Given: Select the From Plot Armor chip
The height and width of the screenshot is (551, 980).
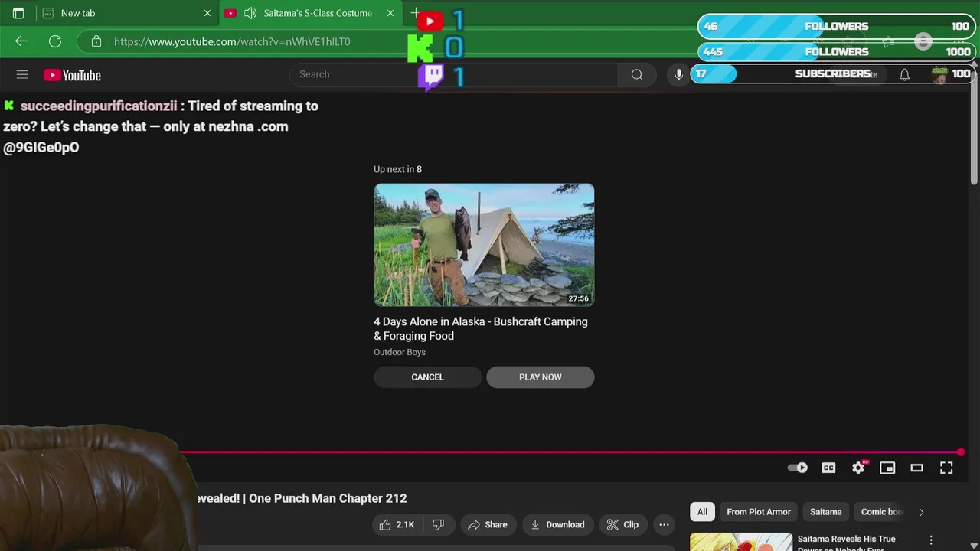Looking at the screenshot, I should 759,512.
